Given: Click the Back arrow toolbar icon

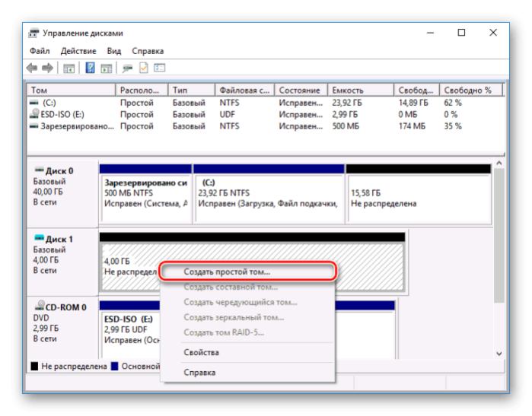Looking at the screenshot, I should (x=32, y=68).
